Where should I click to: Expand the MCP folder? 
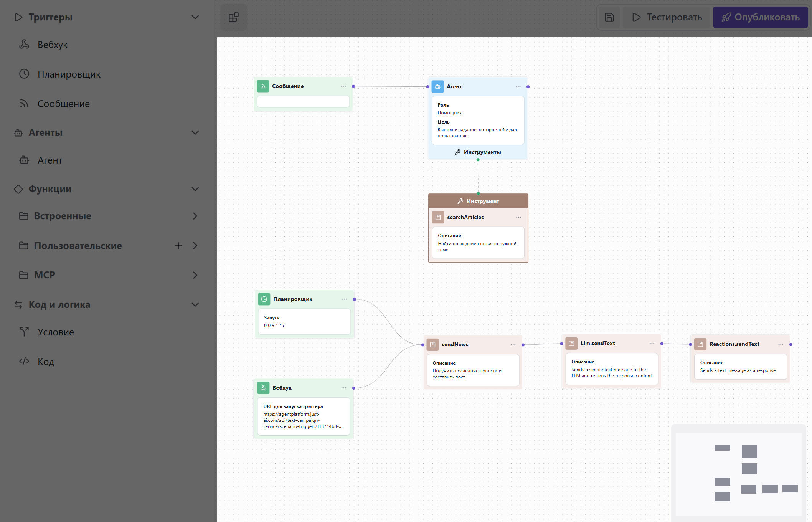click(x=195, y=275)
